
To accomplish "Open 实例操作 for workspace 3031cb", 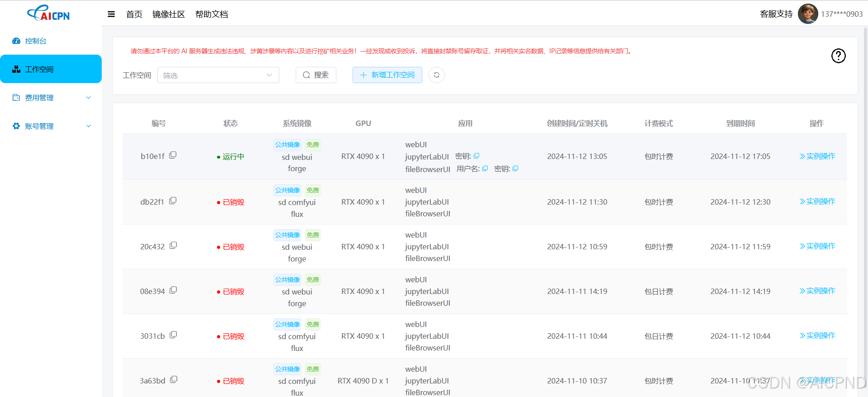I will [817, 336].
